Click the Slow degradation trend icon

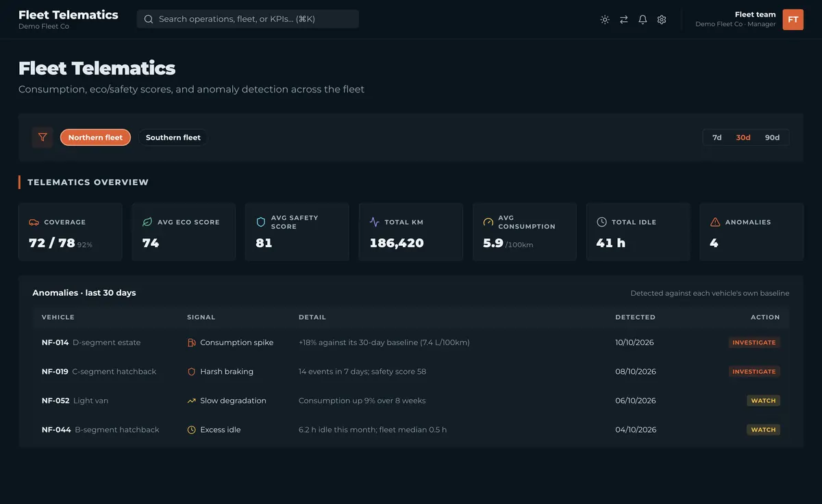[192, 401]
